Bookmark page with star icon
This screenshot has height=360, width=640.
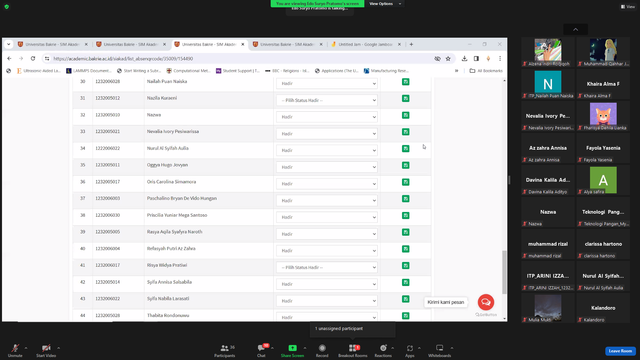coord(448,59)
